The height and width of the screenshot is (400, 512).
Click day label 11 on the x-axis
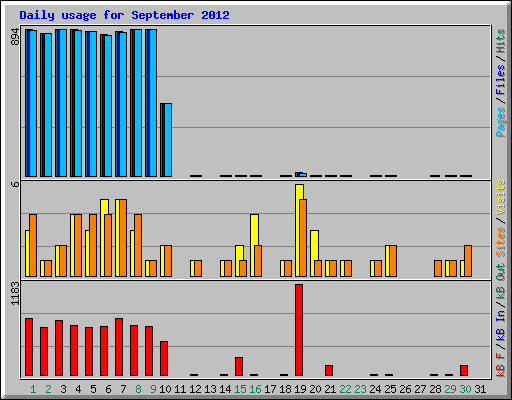point(180,389)
